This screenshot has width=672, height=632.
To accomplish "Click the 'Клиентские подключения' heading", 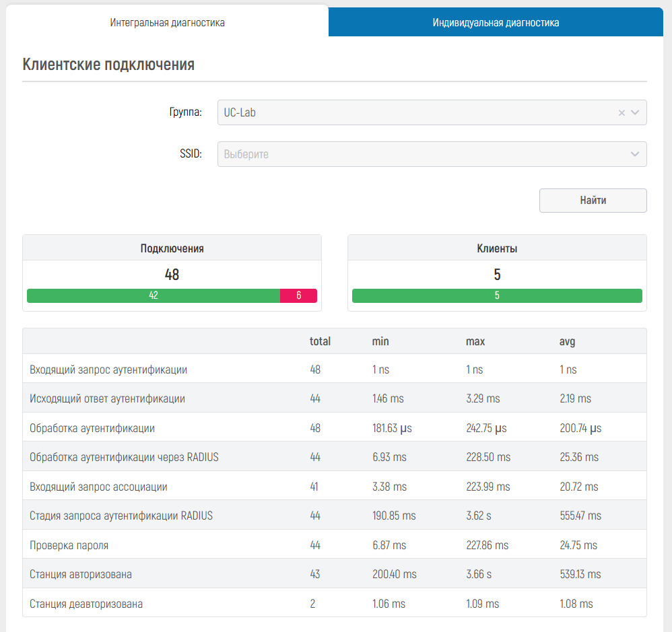I will click(x=108, y=64).
